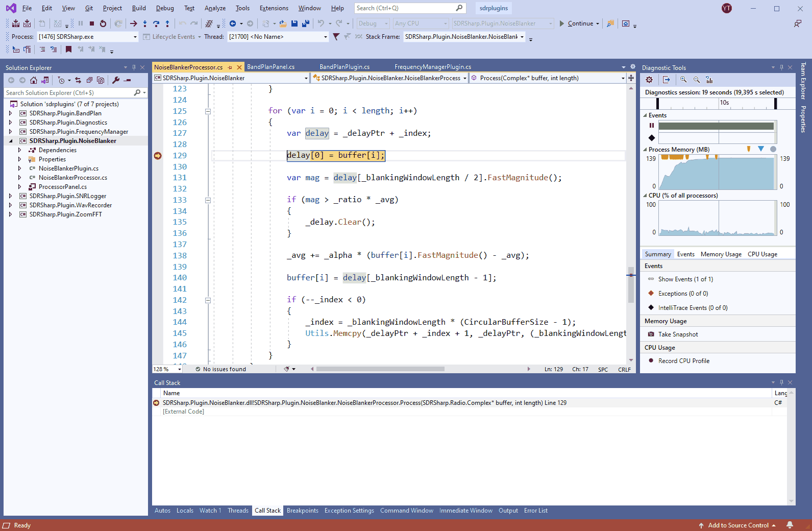Click the feedback icon at top right

[798, 23]
